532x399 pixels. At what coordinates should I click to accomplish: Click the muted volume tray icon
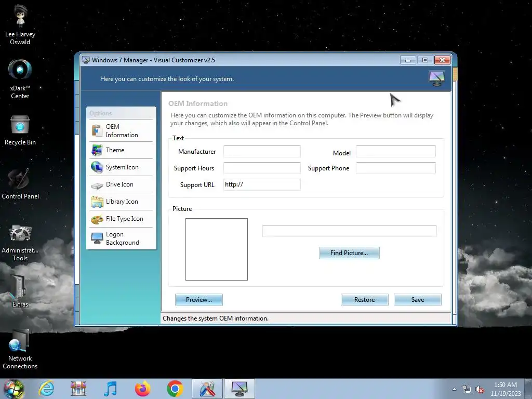(480, 389)
